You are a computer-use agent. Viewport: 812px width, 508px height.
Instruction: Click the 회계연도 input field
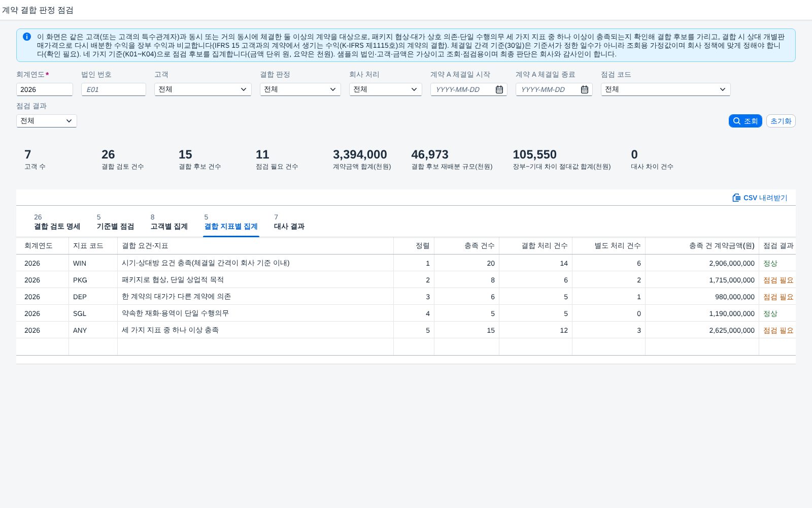tap(45, 89)
